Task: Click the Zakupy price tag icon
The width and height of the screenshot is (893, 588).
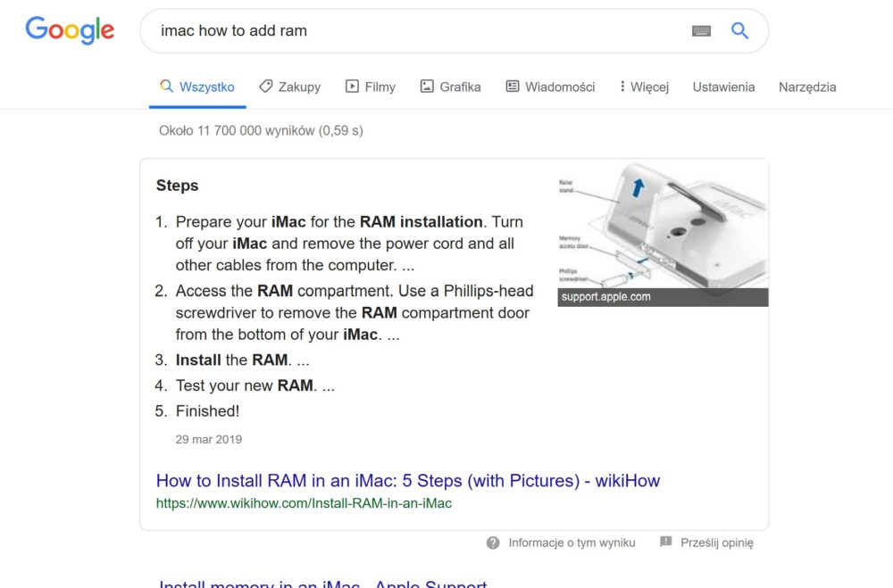Action: click(265, 87)
